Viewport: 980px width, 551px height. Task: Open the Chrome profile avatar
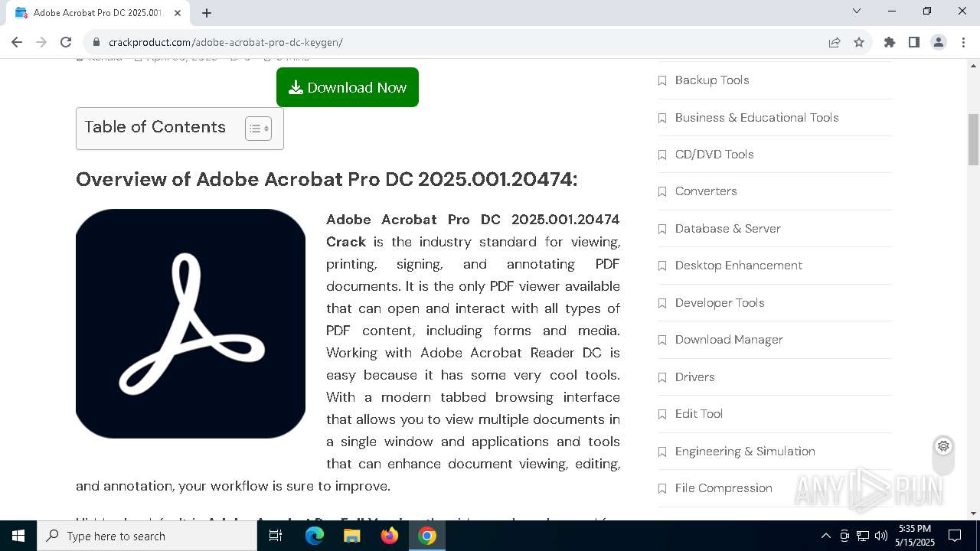tap(938, 42)
